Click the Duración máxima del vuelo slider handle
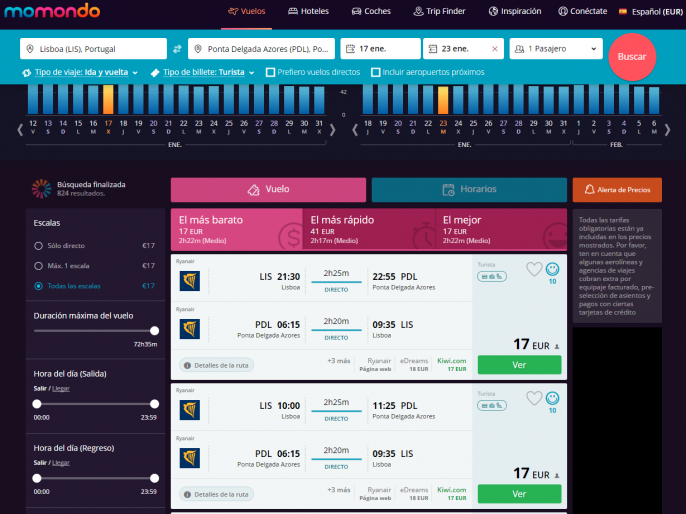686x514 pixels. click(154, 331)
